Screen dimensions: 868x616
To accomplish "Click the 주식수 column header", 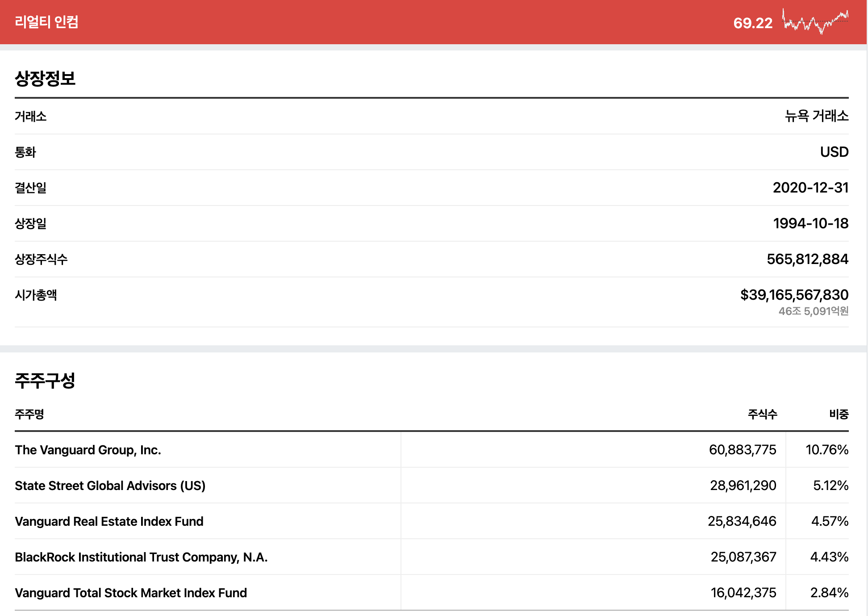I will pyautogui.click(x=762, y=414).
